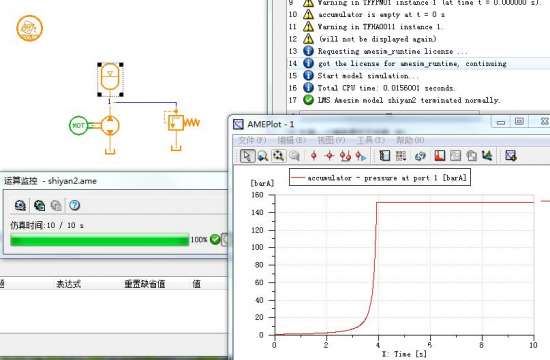
Task: Activate the zoom magnifier tool in AMEPlot toolbar
Action: coord(263,156)
